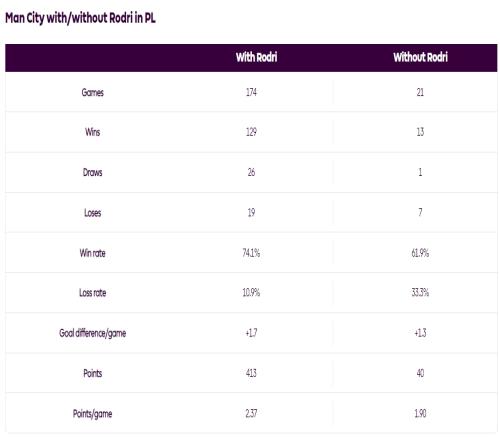Click the 74.1% win rate value
The height and width of the screenshot is (440, 500).
(251, 253)
